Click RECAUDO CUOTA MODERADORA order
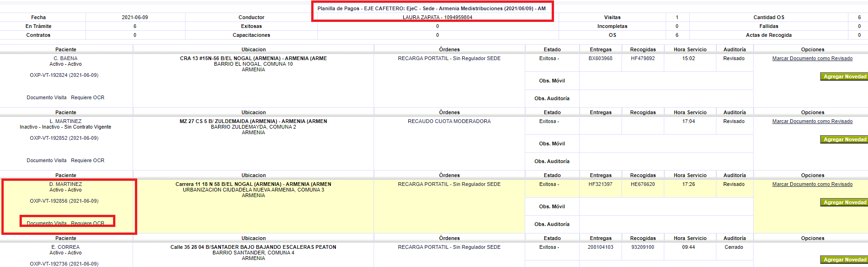This screenshot has height=267, width=868. tap(449, 122)
